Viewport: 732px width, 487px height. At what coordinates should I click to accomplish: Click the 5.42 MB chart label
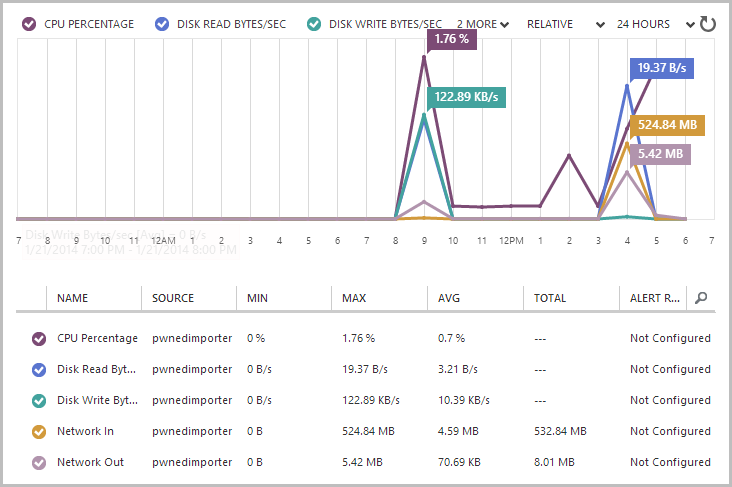point(660,154)
